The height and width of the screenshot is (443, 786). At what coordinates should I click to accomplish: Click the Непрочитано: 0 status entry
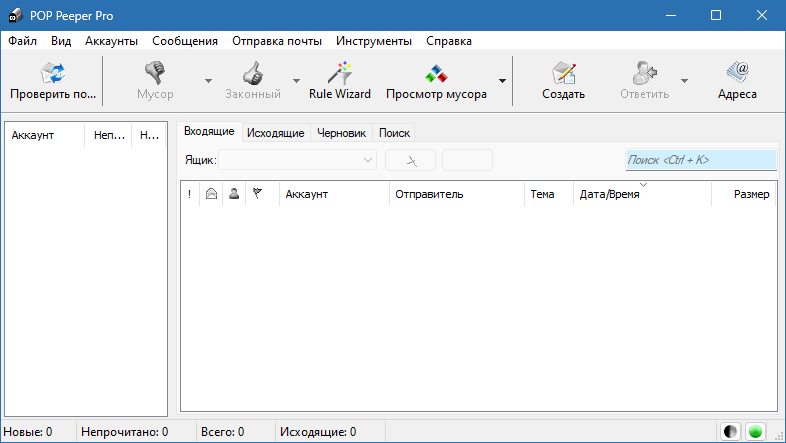click(x=125, y=432)
